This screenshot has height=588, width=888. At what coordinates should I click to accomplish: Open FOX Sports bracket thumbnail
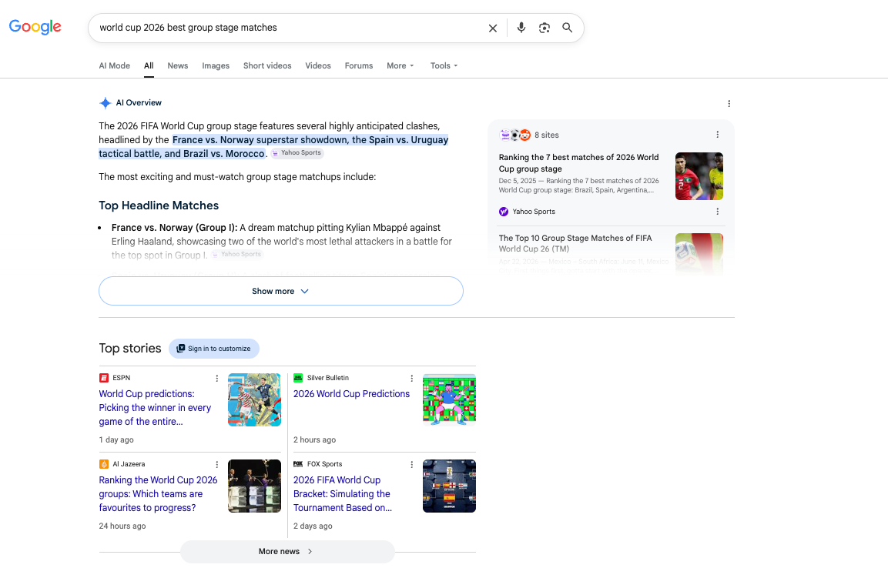click(449, 486)
